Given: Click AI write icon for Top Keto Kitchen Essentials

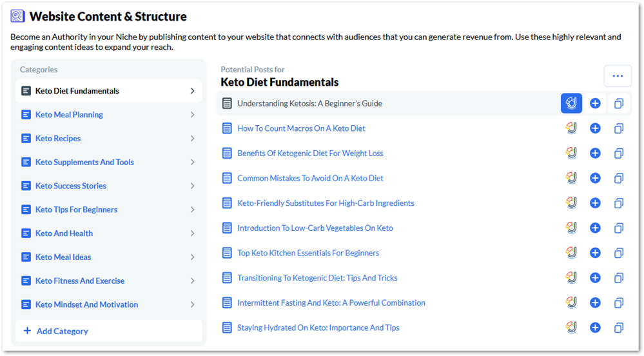Looking at the screenshot, I should pos(571,253).
